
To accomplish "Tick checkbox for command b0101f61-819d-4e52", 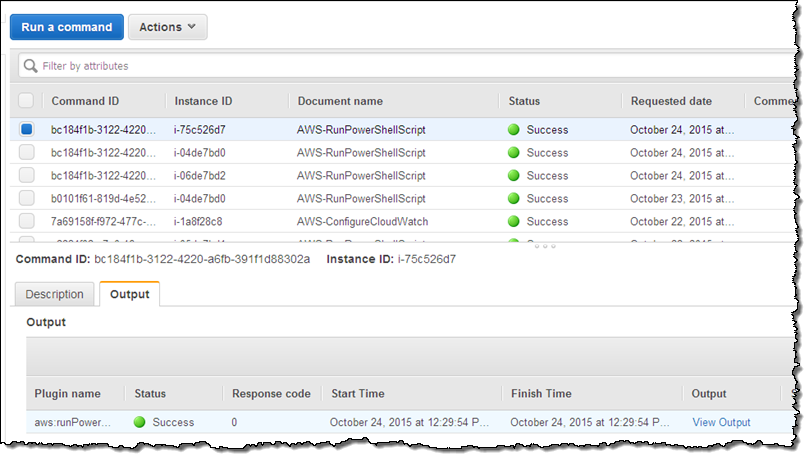I will [x=26, y=199].
